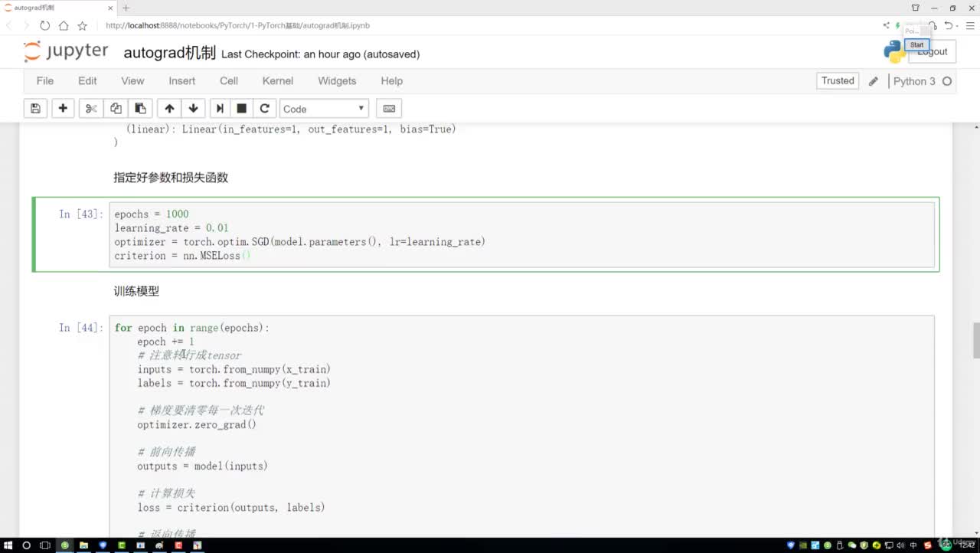
Task: Click the volume speaker tray icon
Action: [x=901, y=545]
